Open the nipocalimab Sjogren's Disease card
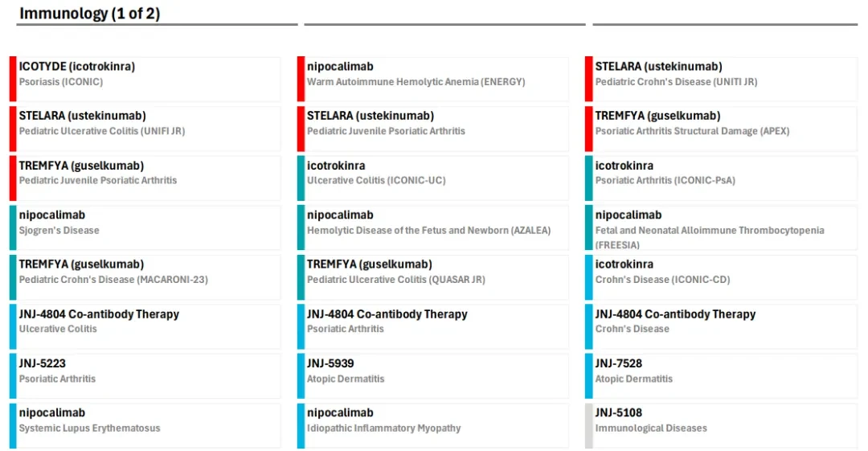 [x=145, y=228]
